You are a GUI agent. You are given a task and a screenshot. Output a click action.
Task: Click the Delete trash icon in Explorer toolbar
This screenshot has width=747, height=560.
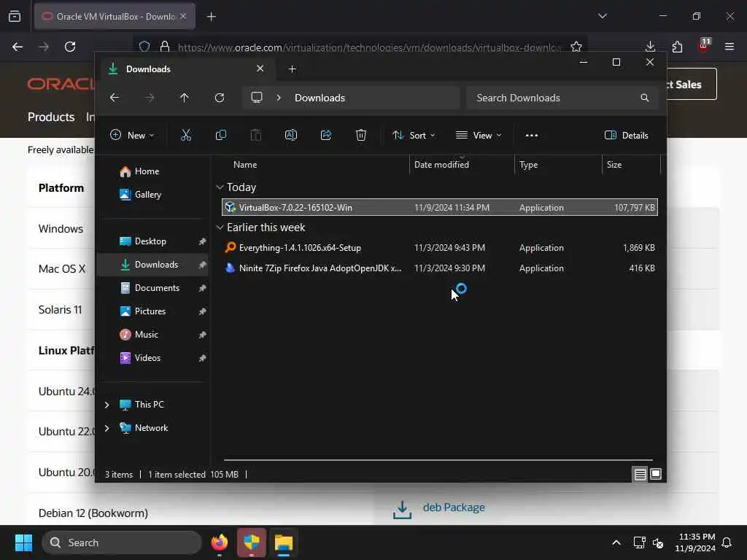tap(361, 135)
